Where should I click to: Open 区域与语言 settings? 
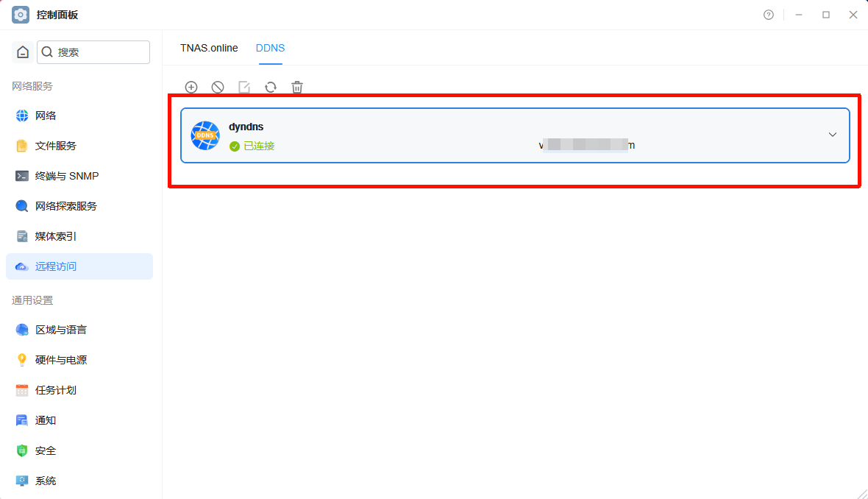[x=79, y=330]
